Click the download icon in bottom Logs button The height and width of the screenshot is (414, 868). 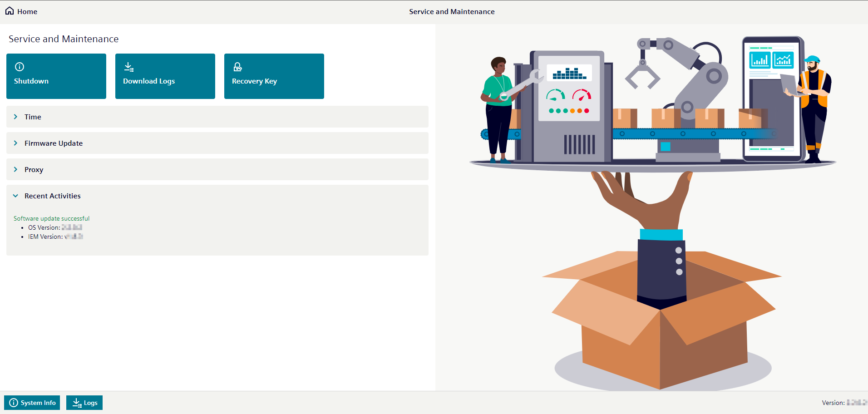pyautogui.click(x=77, y=403)
